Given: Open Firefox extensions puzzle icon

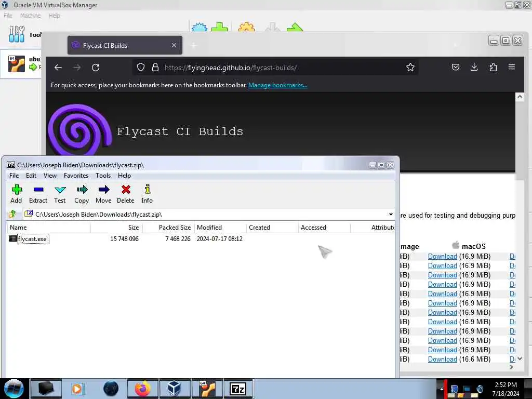Looking at the screenshot, I should (494, 67).
